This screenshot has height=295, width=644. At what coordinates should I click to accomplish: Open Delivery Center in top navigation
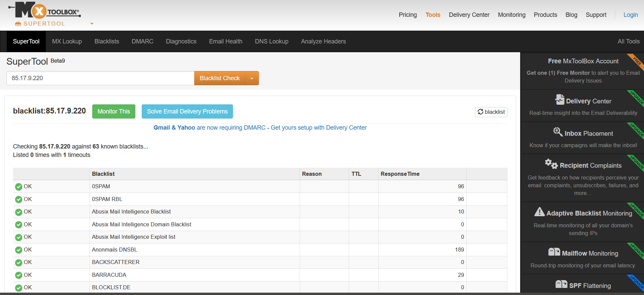coord(469,15)
